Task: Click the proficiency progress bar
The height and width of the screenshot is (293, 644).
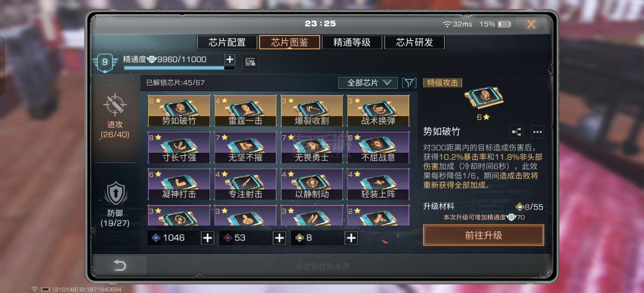Action: [179, 68]
